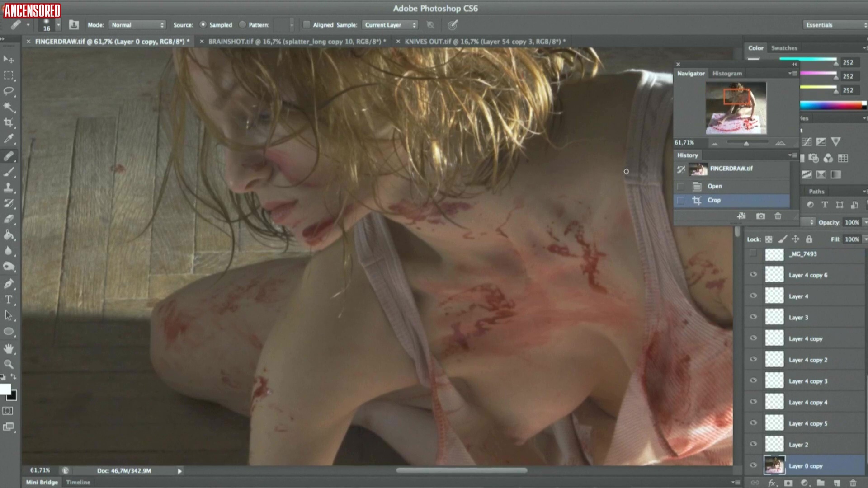Create new snapshot camera icon in History

[x=760, y=216]
